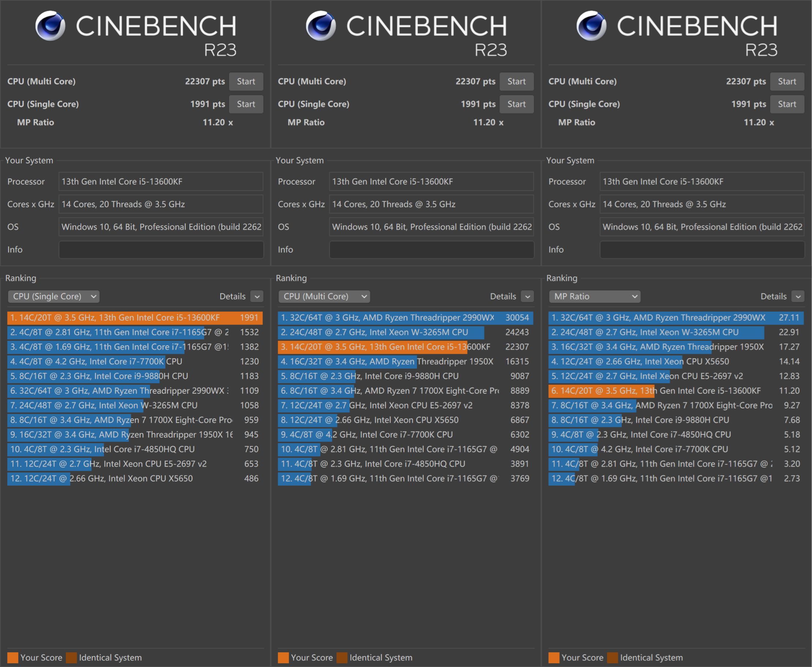Image resolution: width=812 pixels, height=667 pixels.
Task: Select i7-7700K row with ratio 5.12
Action: point(676,449)
